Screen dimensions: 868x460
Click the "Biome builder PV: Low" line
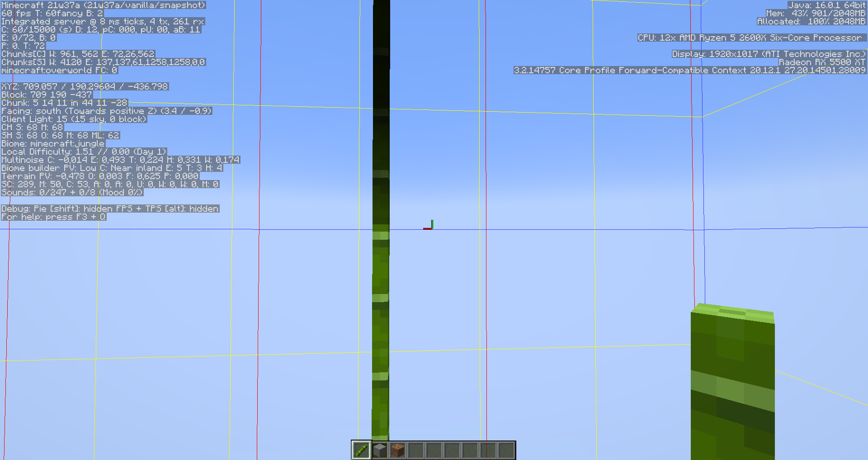(112, 168)
